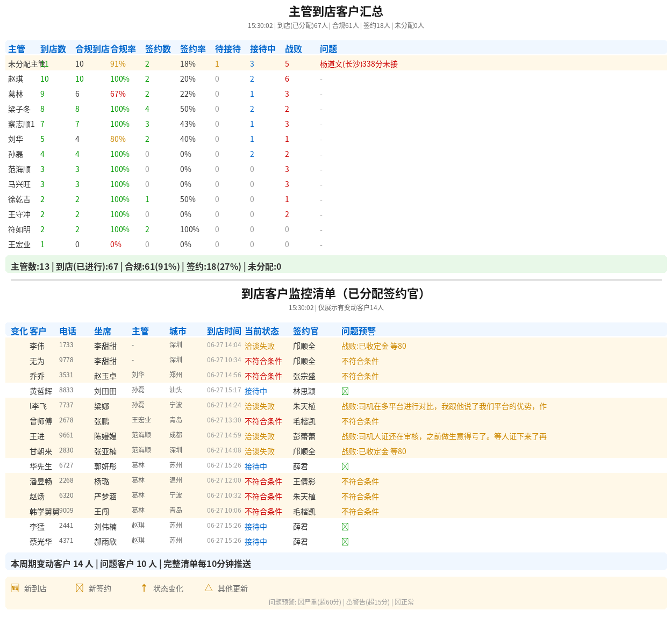Click the 其他更新 triangle legend icon
This screenshot has height=632, width=672.
click(209, 588)
